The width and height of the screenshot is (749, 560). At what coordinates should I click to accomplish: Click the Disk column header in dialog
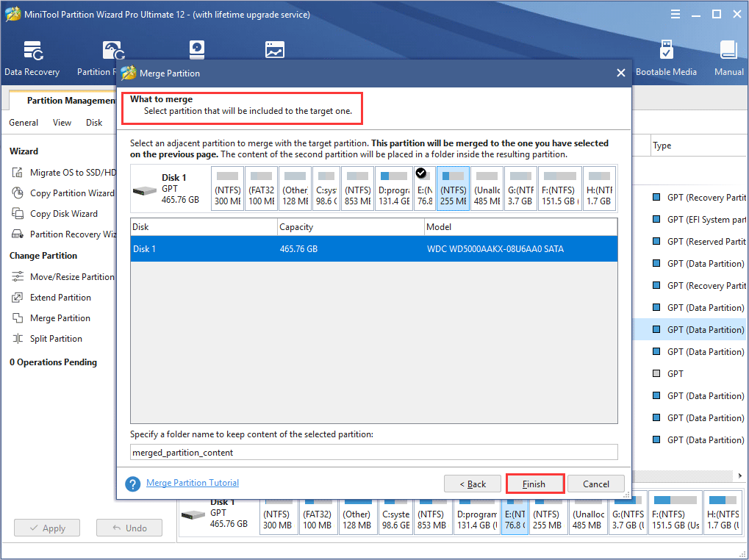click(x=204, y=227)
